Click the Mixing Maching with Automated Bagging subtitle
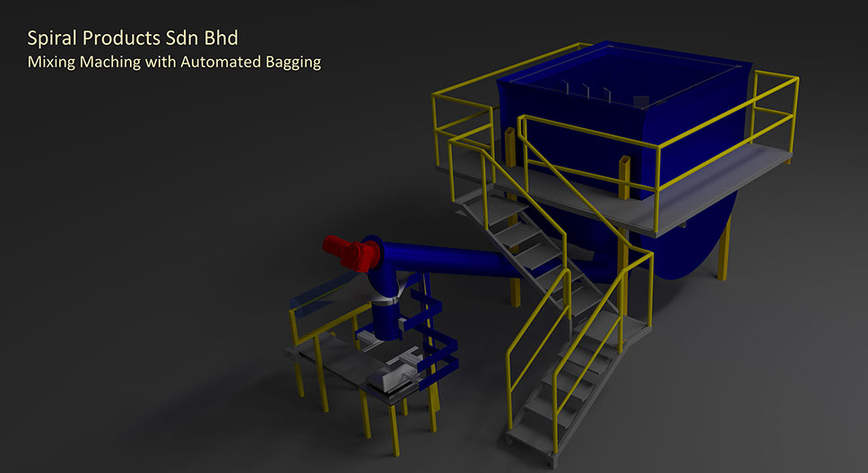 pos(174,64)
